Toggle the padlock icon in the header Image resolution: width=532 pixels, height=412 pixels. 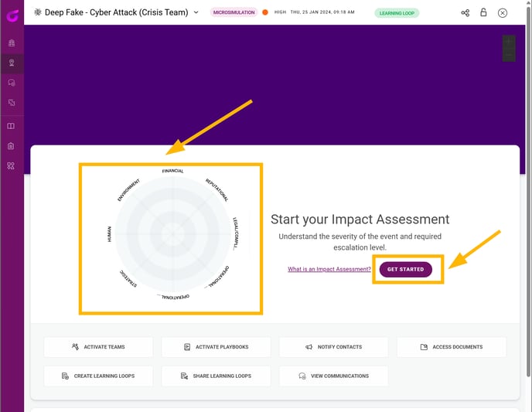pos(483,12)
